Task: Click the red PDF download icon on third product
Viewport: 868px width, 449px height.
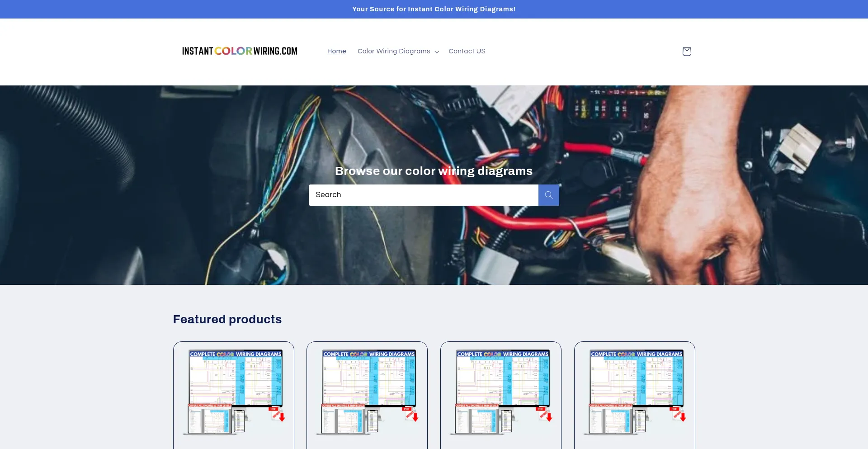Action: click(545, 414)
